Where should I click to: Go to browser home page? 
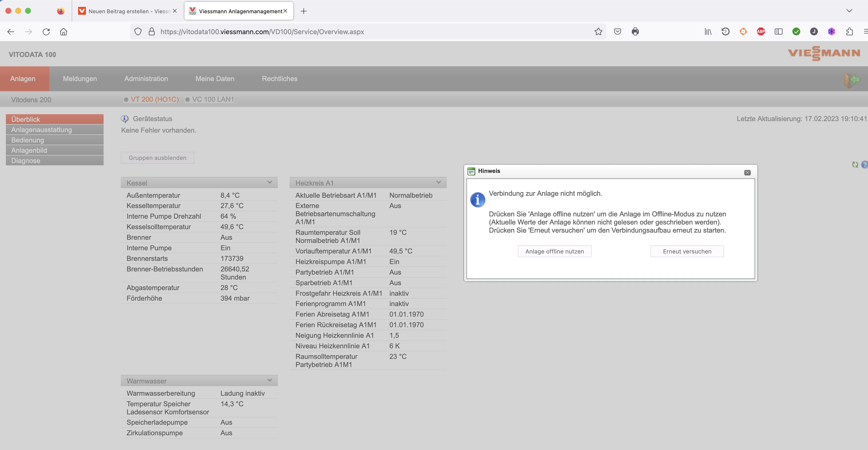pyautogui.click(x=64, y=32)
